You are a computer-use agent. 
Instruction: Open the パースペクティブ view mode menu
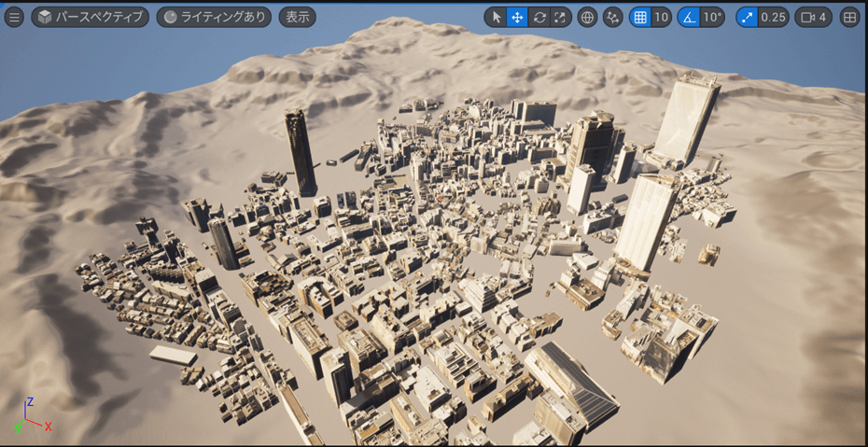tap(91, 17)
